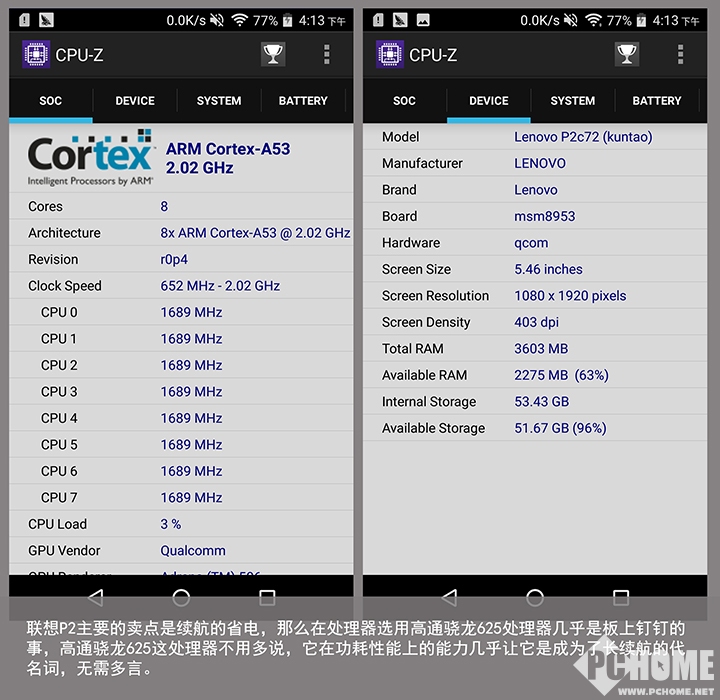The image size is (720, 700).
Task: Tap Total RAM value 3603 MB
Action: 541,349
